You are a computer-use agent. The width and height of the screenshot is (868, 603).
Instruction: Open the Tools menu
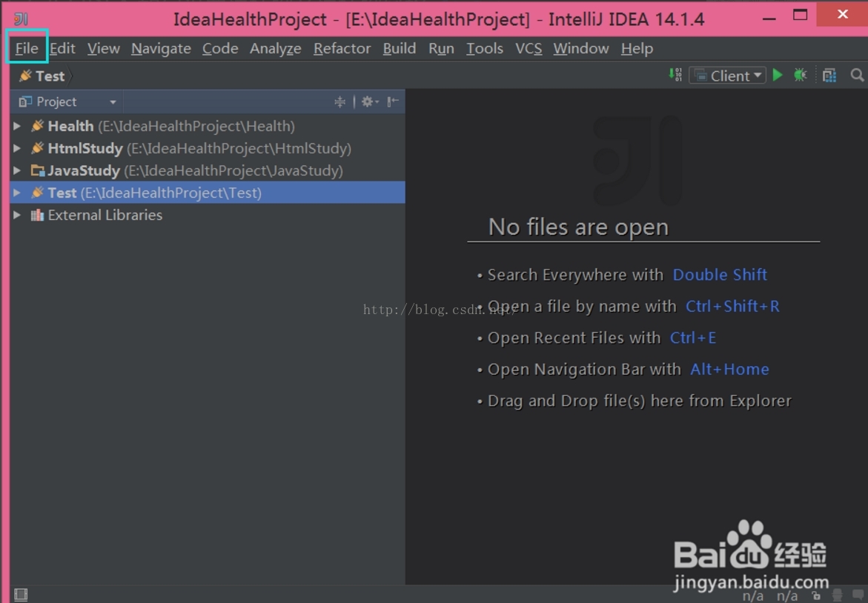point(485,48)
